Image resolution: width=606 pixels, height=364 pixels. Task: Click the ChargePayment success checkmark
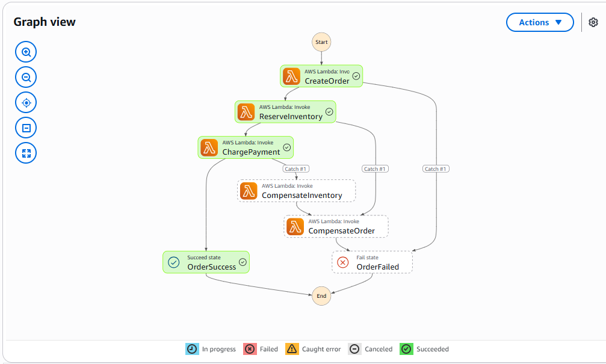pos(287,147)
